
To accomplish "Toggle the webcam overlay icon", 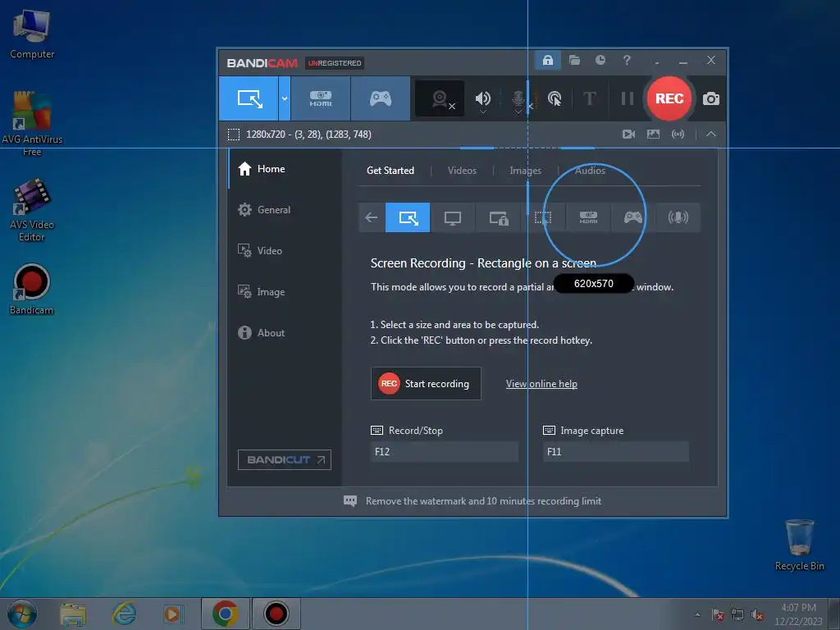I will click(x=441, y=98).
